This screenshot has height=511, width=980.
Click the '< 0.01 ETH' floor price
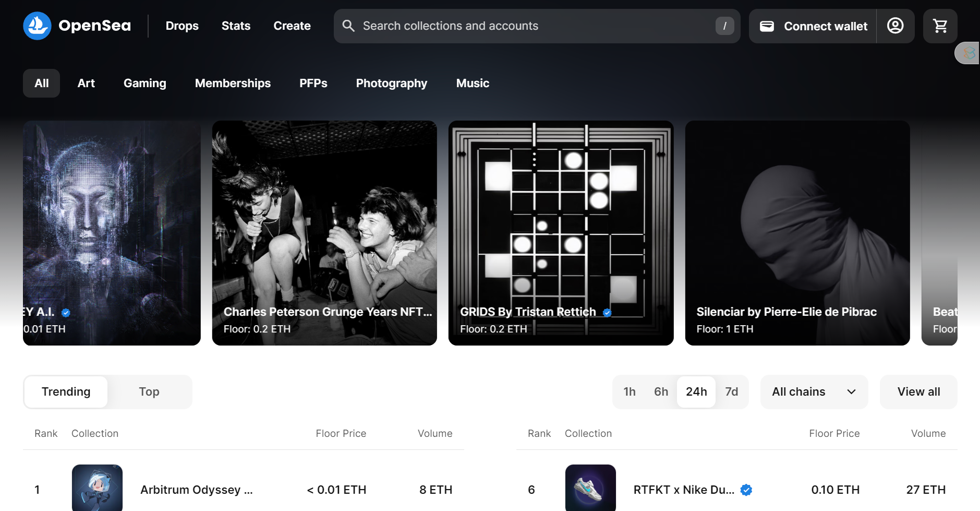[336, 490]
